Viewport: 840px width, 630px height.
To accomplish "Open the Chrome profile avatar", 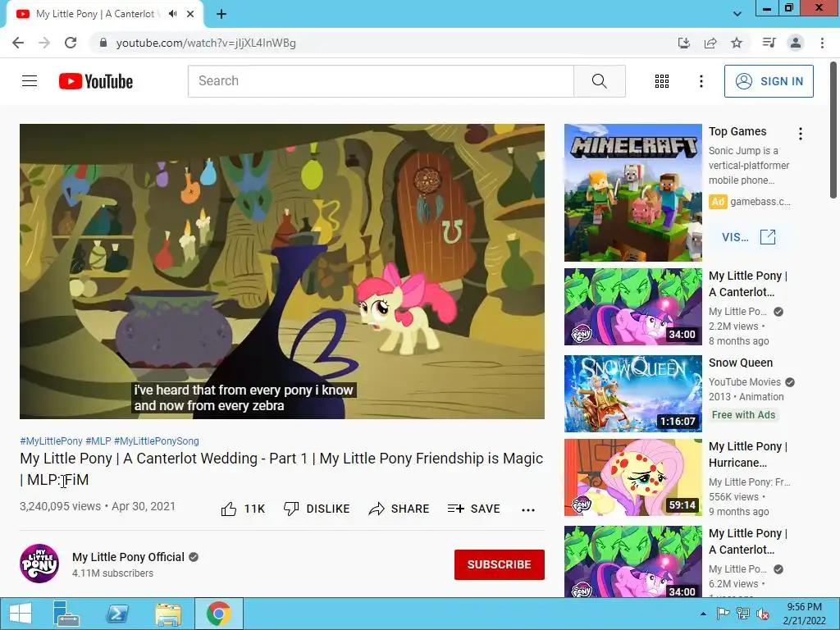I will pos(796,43).
